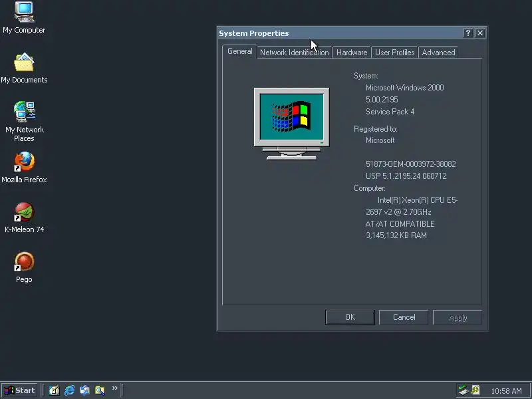The height and width of the screenshot is (399, 532).
Task: Click the question mark help button
Action: [x=468, y=33]
